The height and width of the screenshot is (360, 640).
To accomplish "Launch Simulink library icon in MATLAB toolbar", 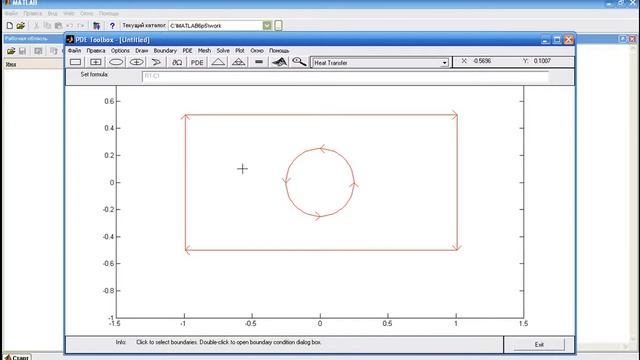I will [96, 26].
